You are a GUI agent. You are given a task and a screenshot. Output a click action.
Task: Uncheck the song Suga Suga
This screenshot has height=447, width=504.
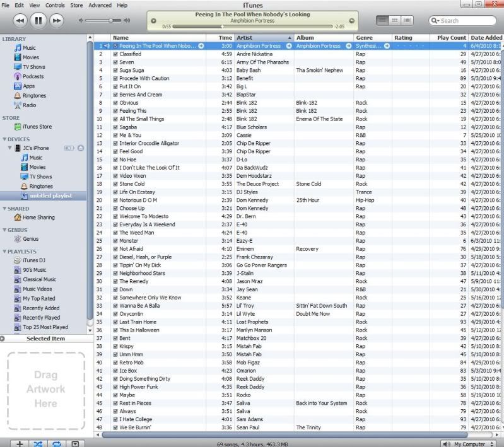(x=115, y=71)
